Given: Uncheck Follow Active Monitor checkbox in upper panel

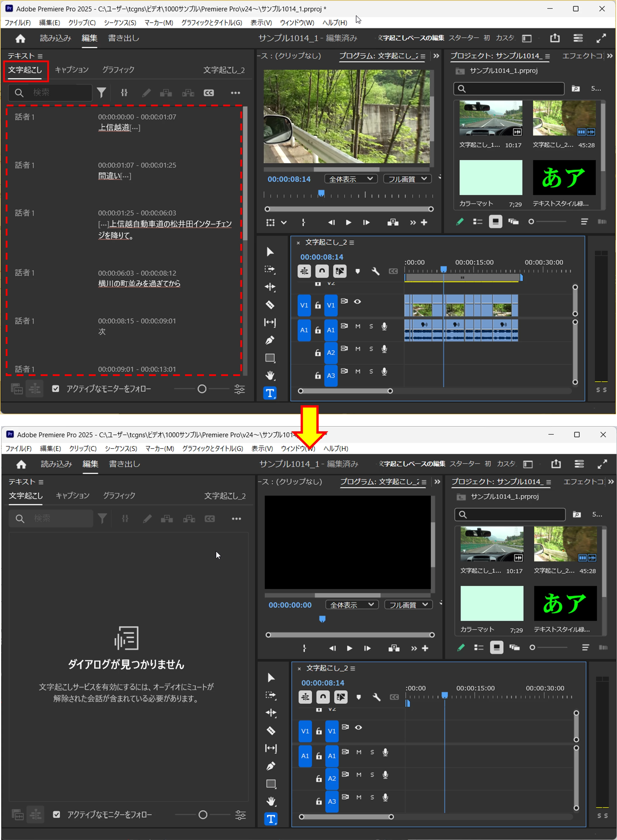Looking at the screenshot, I should tap(56, 389).
